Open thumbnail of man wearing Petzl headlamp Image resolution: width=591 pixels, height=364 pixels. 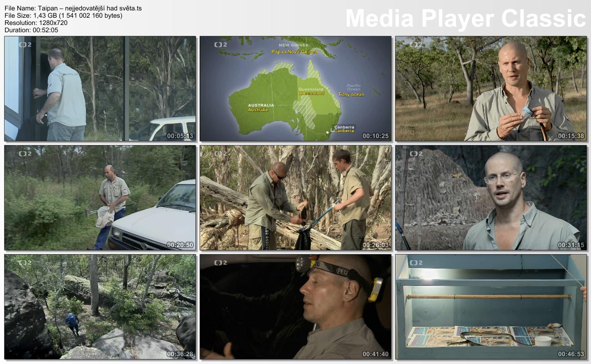pos(295,307)
